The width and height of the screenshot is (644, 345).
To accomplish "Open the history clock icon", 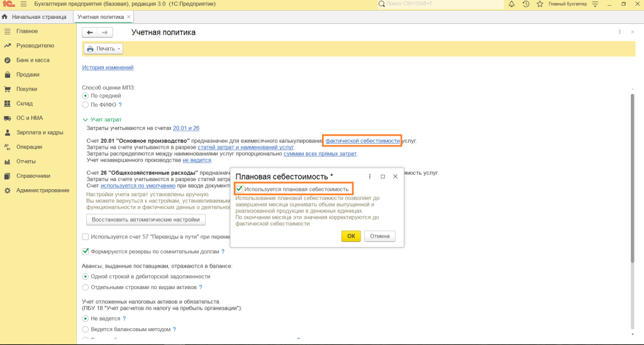I will [x=526, y=4].
